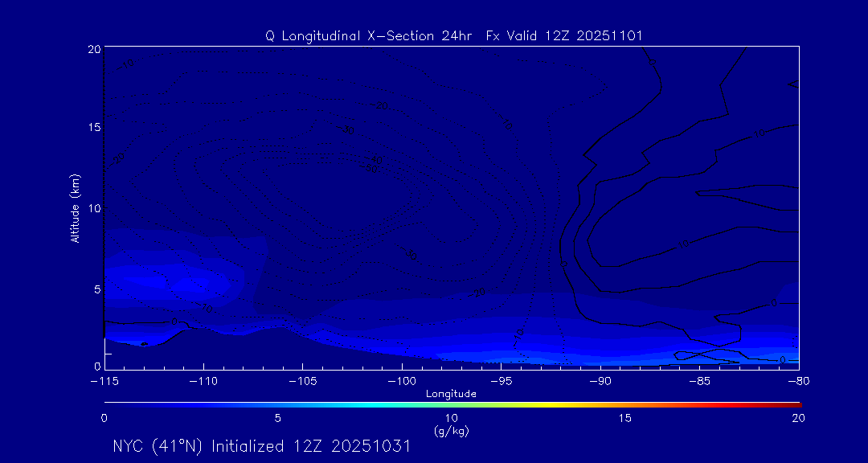Click the rainbow humidity colorbar strip
The image size is (868, 463).
[452, 405]
